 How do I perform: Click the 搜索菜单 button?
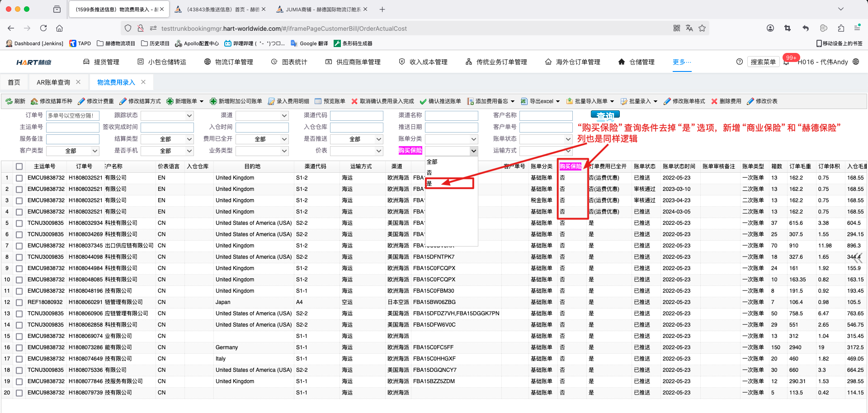(x=763, y=62)
